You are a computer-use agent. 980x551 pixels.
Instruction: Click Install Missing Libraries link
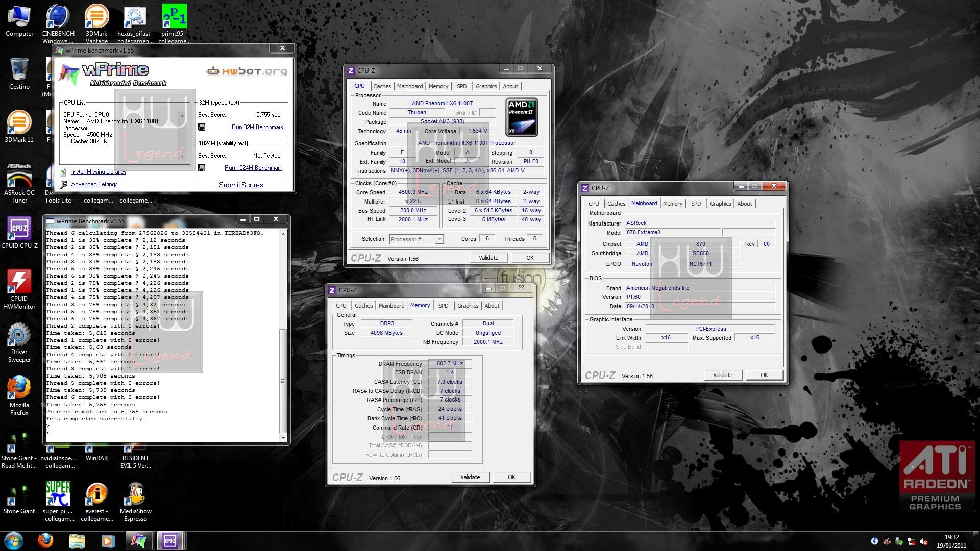click(99, 172)
